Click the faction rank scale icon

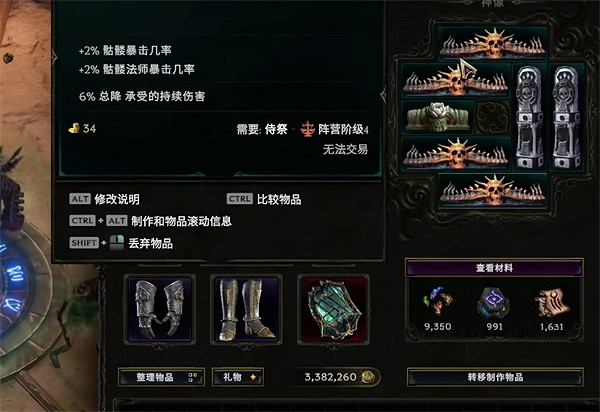307,129
